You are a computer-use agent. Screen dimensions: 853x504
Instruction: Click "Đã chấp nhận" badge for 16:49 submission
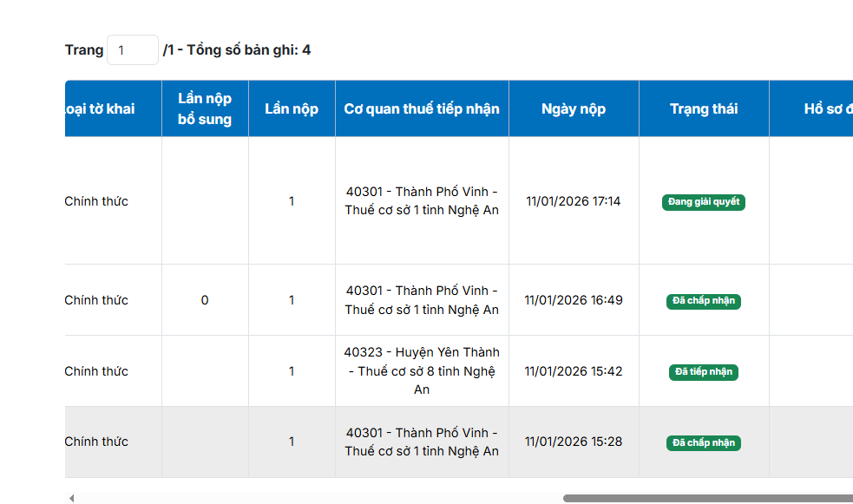(x=704, y=301)
